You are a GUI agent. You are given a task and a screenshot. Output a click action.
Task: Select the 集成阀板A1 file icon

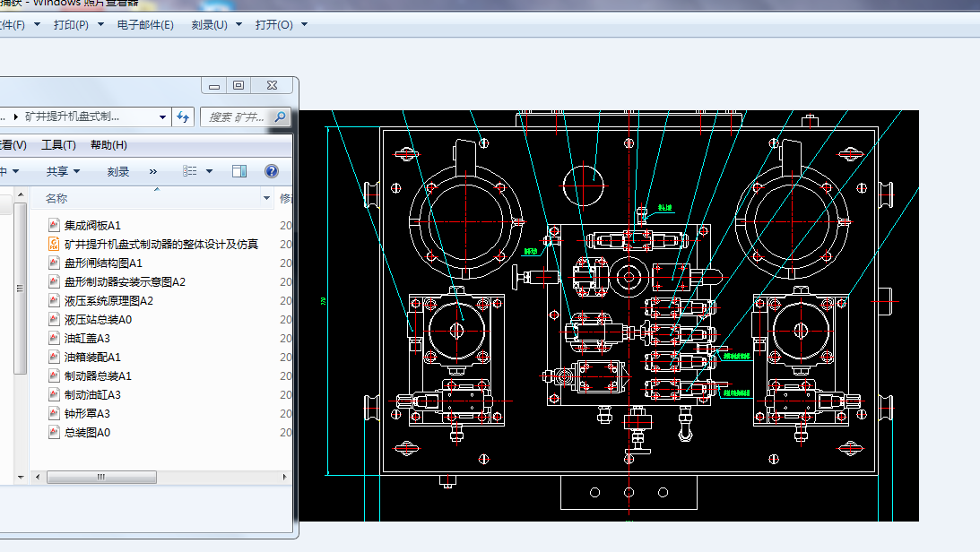pyautogui.click(x=54, y=225)
